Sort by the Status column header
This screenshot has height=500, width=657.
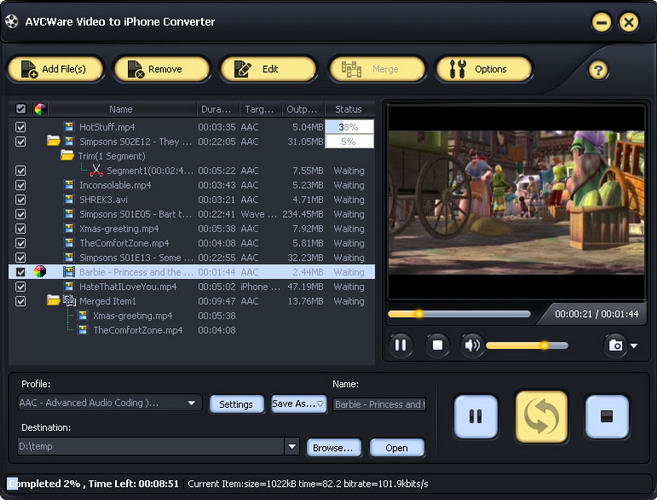(x=349, y=109)
